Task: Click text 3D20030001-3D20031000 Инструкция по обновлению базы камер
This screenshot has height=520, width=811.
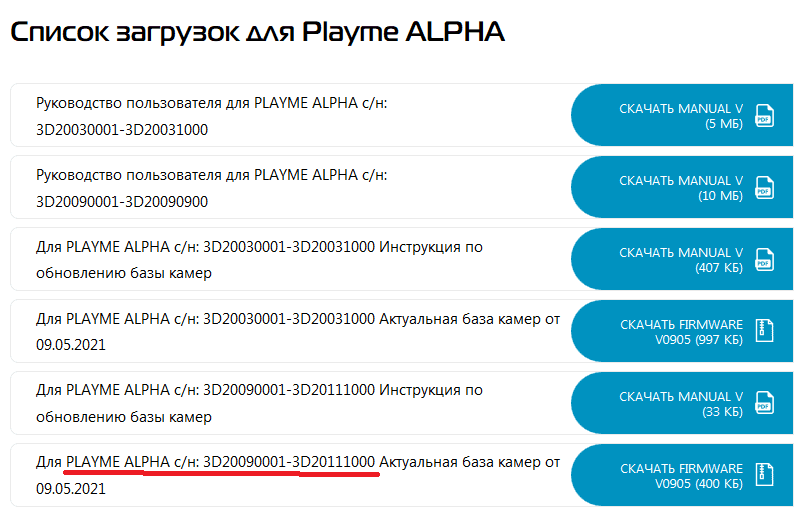Action: click(x=259, y=260)
